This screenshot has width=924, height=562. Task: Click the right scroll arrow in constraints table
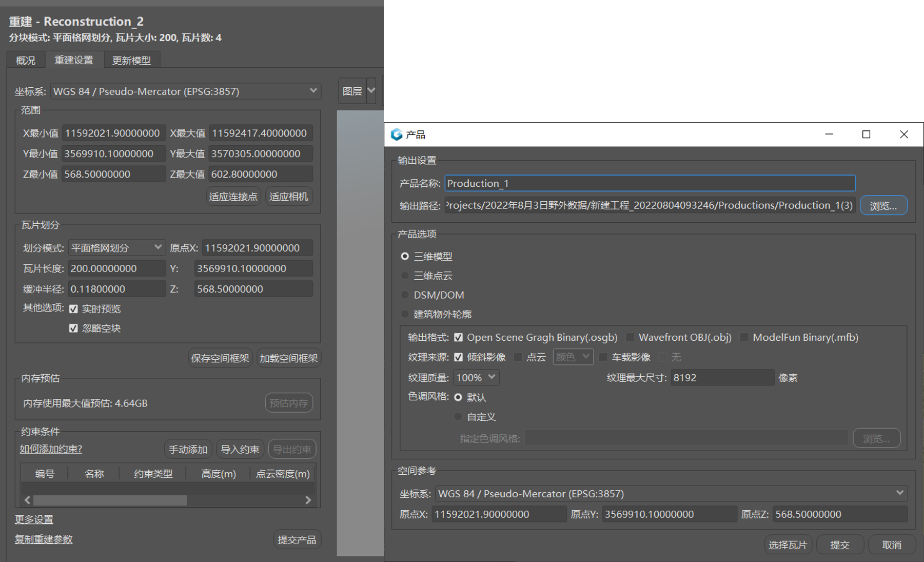[x=308, y=500]
